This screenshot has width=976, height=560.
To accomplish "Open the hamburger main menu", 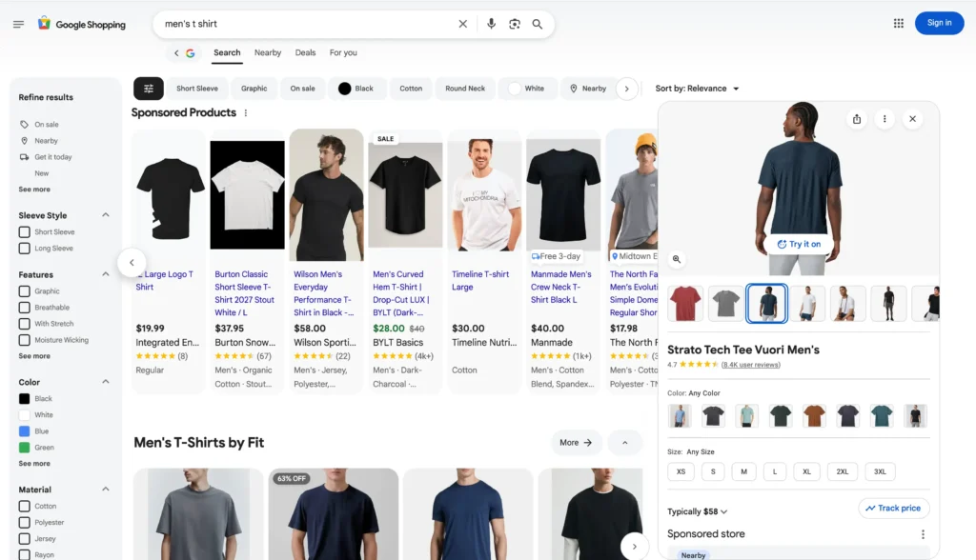I will click(x=18, y=24).
